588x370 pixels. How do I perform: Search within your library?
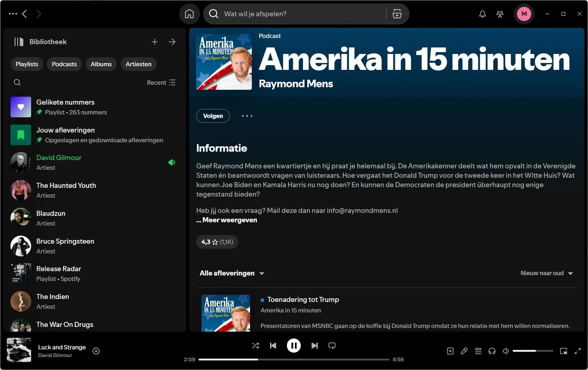click(x=17, y=83)
